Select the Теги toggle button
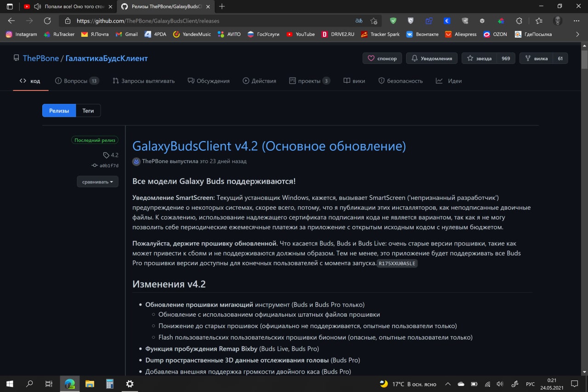The height and width of the screenshot is (392, 588). (x=88, y=111)
